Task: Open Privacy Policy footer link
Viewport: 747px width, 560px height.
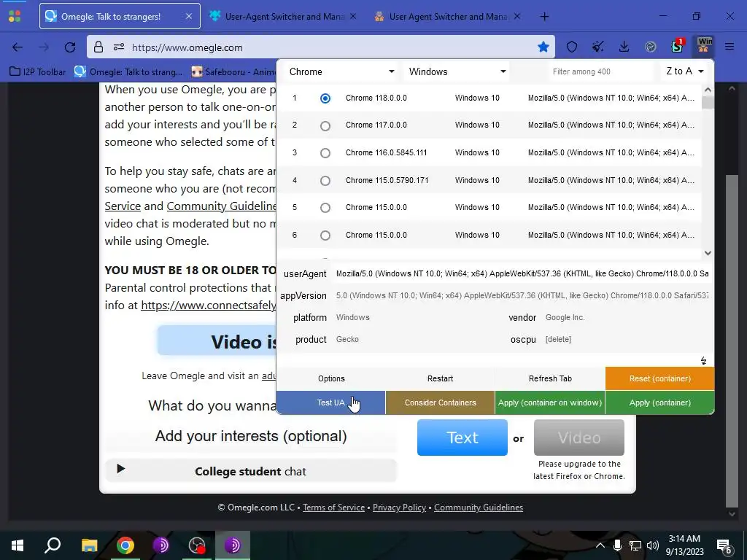Action: [x=399, y=507]
